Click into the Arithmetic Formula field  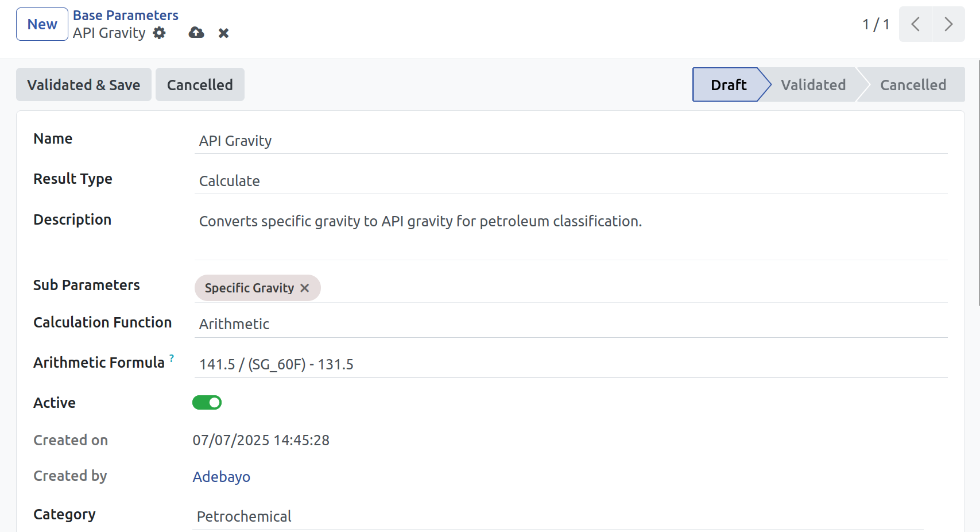click(571, 364)
